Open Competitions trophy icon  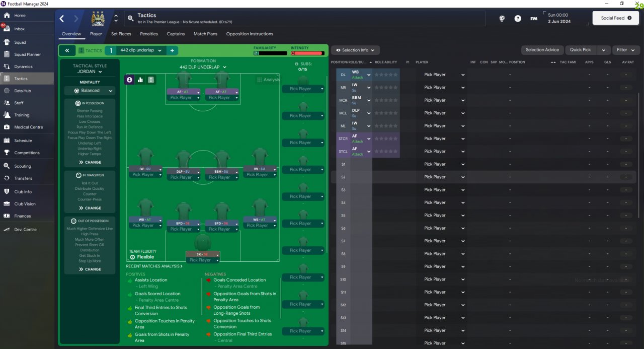(x=7, y=153)
